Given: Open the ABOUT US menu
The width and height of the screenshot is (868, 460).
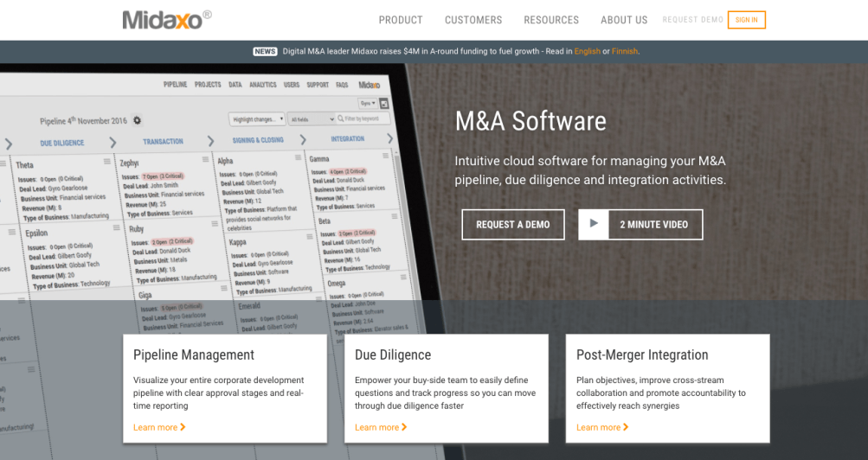Looking at the screenshot, I should [624, 20].
